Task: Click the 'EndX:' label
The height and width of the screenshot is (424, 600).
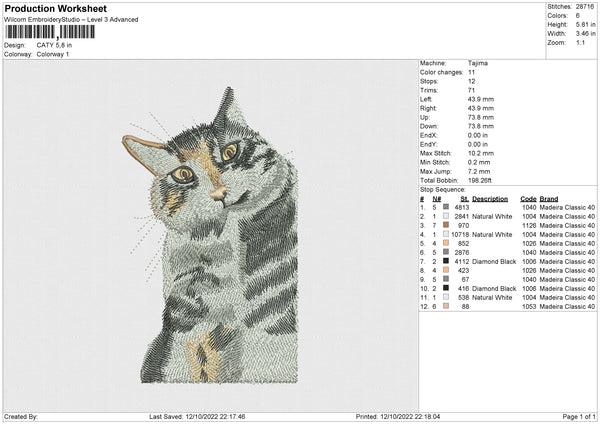Action: (429, 135)
